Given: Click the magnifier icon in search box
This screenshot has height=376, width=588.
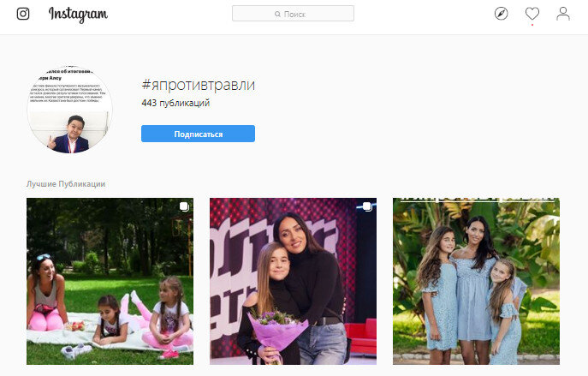Looking at the screenshot, I should click(277, 14).
